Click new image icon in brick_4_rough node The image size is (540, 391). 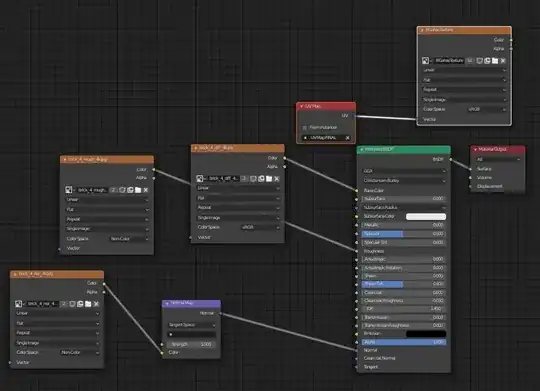(130, 190)
